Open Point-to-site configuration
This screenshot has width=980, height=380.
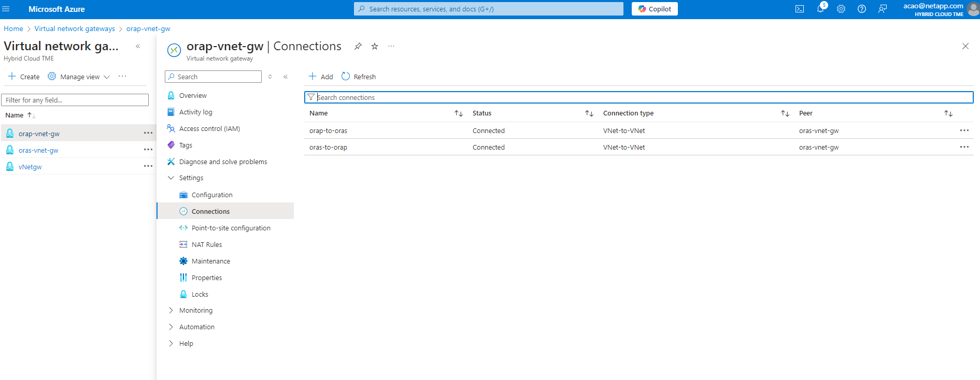[231, 228]
